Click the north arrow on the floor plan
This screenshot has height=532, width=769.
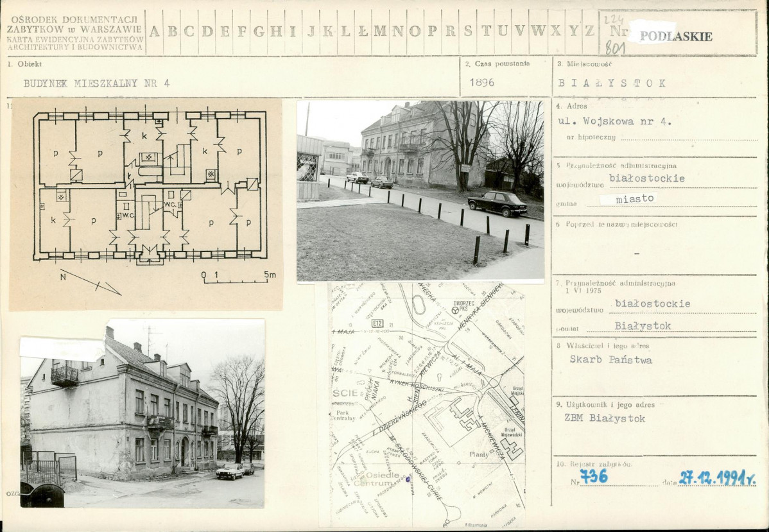tap(90, 281)
